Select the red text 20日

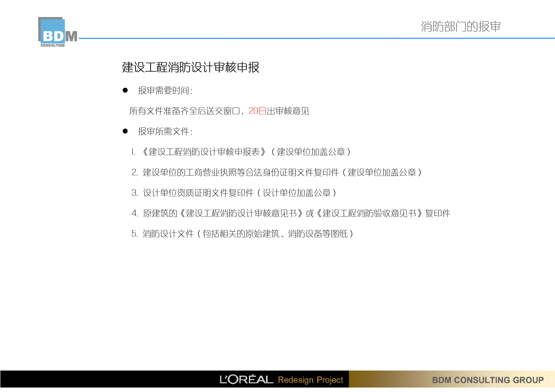pyautogui.click(x=257, y=111)
